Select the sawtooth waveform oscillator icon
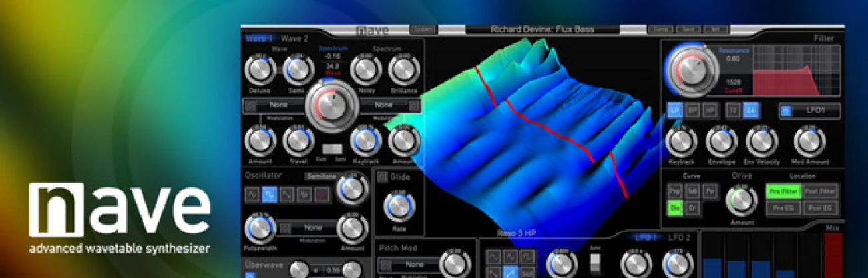Screen dimensions: 868x278 tap(287, 194)
